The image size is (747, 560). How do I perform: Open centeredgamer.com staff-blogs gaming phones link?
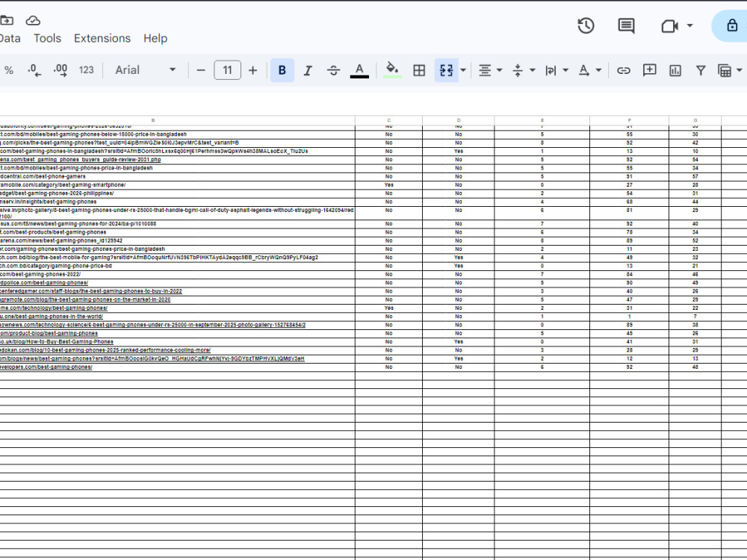click(x=91, y=291)
